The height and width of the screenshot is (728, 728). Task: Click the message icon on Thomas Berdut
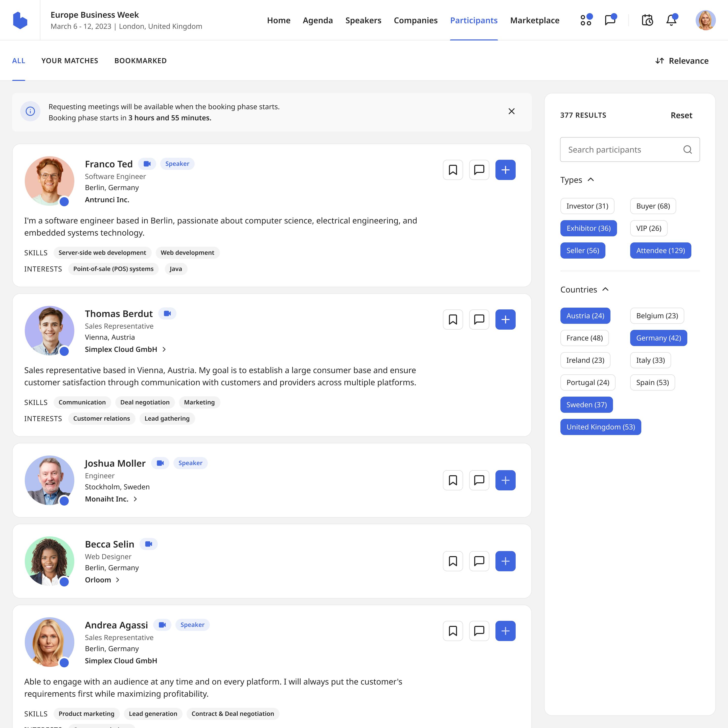point(479,319)
